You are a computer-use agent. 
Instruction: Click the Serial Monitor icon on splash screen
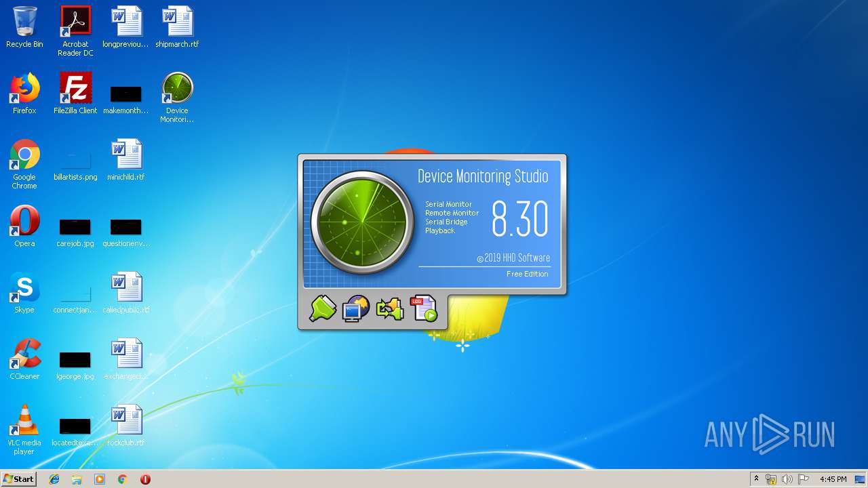(323, 308)
